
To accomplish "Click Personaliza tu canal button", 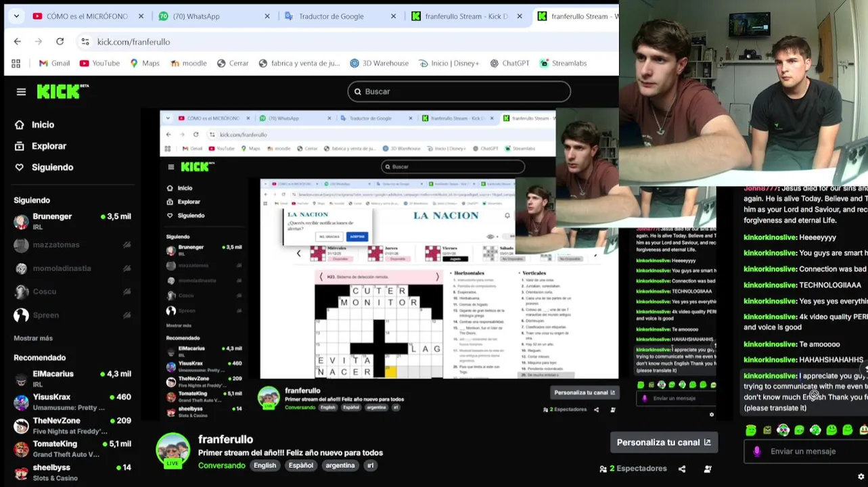I will pyautogui.click(x=664, y=442).
